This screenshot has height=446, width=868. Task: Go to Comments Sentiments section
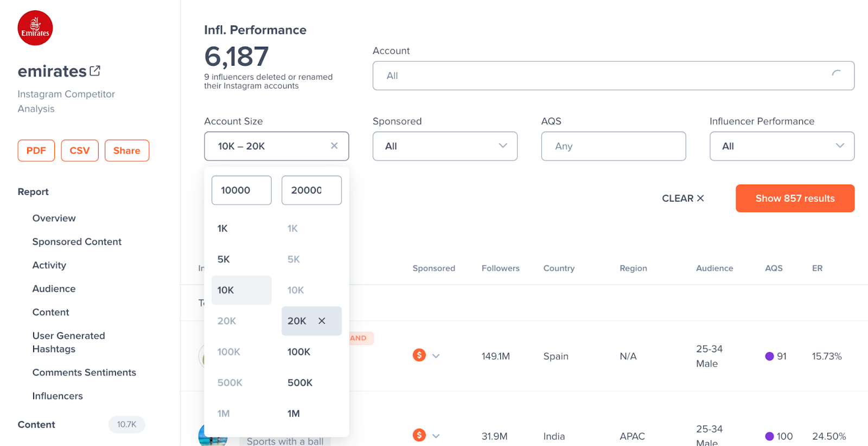click(x=84, y=372)
